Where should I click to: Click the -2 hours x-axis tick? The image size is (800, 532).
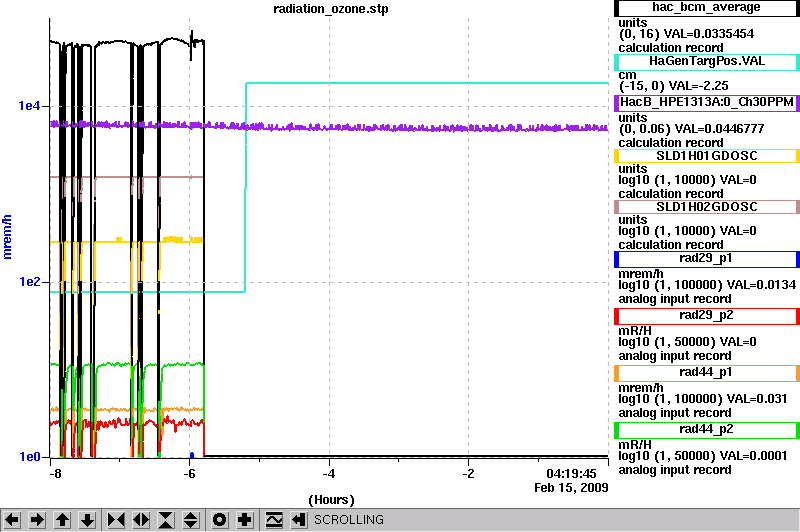pos(468,474)
